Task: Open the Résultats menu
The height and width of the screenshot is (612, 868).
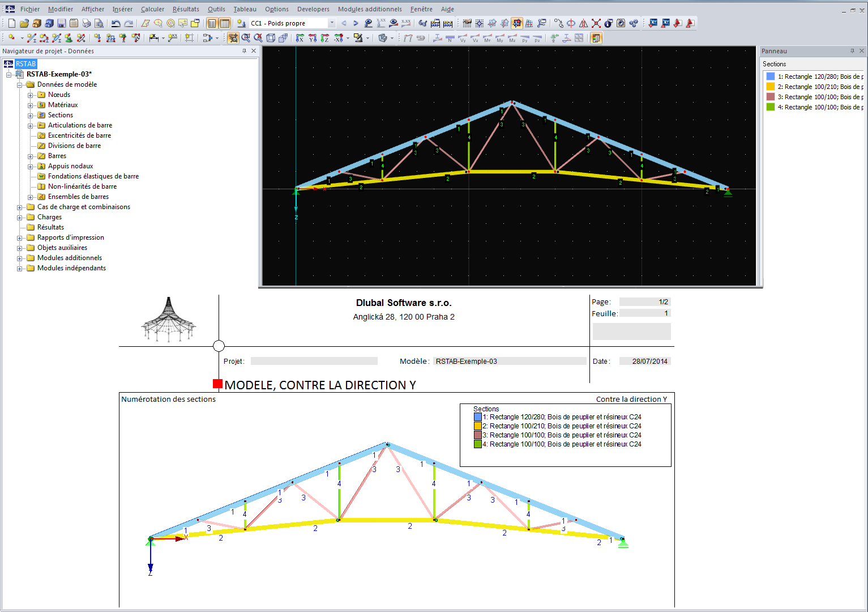Action: (186, 9)
